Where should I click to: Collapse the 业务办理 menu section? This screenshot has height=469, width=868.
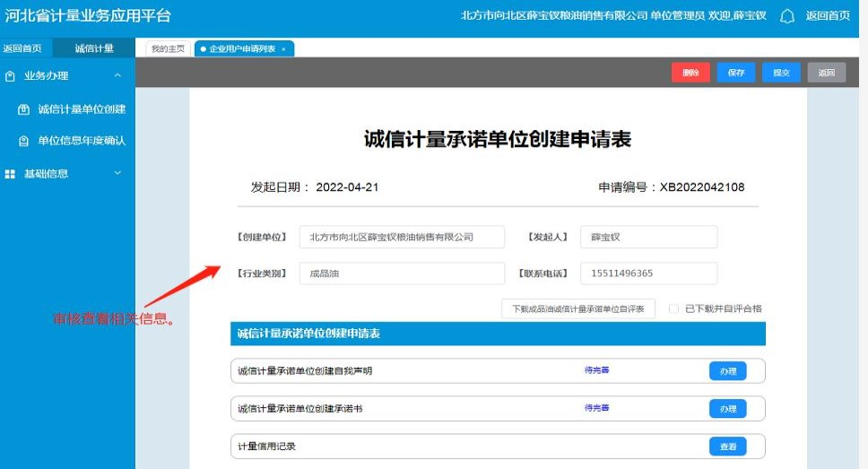click(x=117, y=76)
